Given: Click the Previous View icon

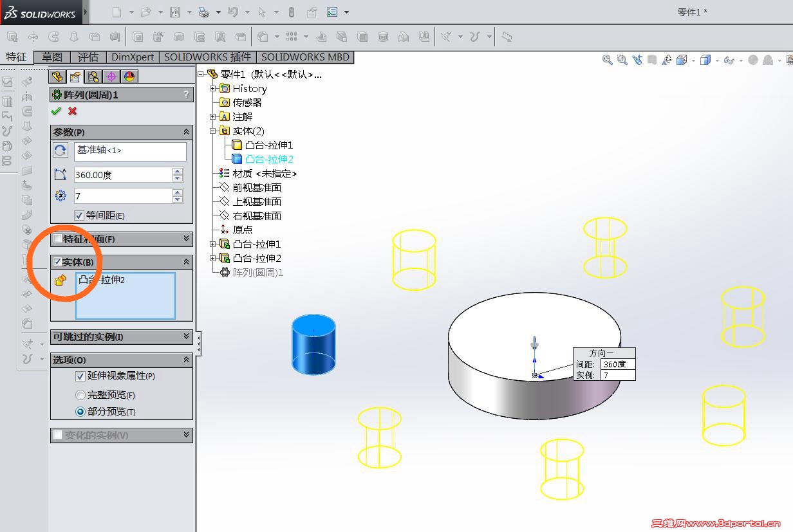Looking at the screenshot, I should point(637,60).
